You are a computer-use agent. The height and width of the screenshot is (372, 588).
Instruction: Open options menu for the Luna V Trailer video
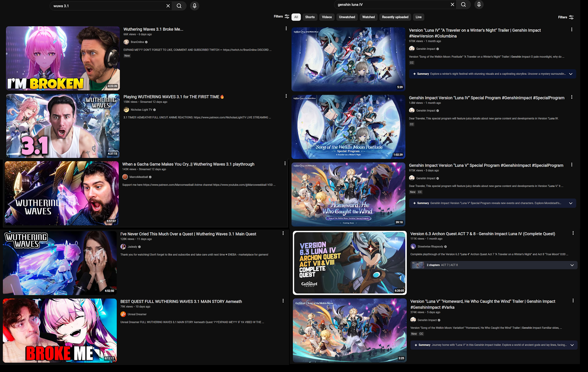pos(573,301)
